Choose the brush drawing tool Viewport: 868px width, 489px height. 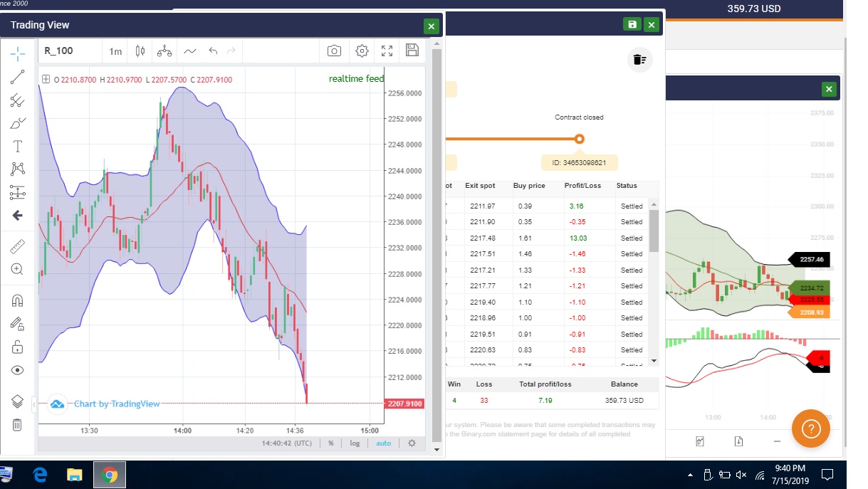tap(18, 123)
